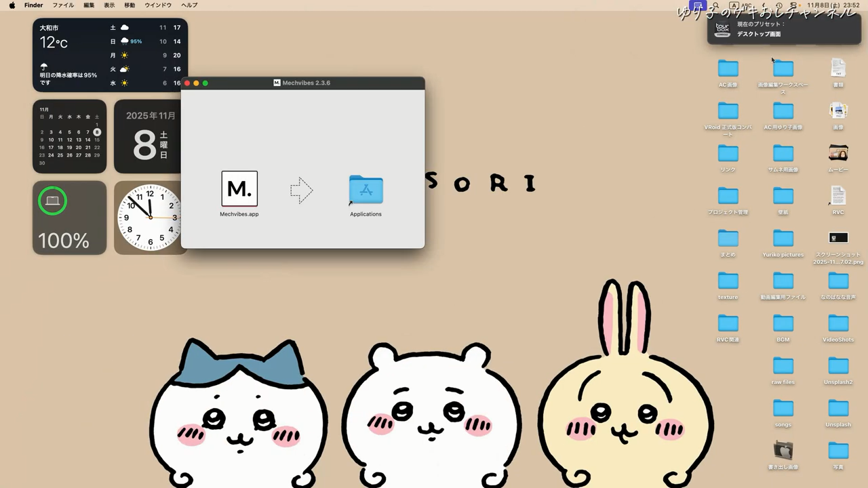
Task: Click the date and time in menu bar
Action: pyautogui.click(x=833, y=5)
